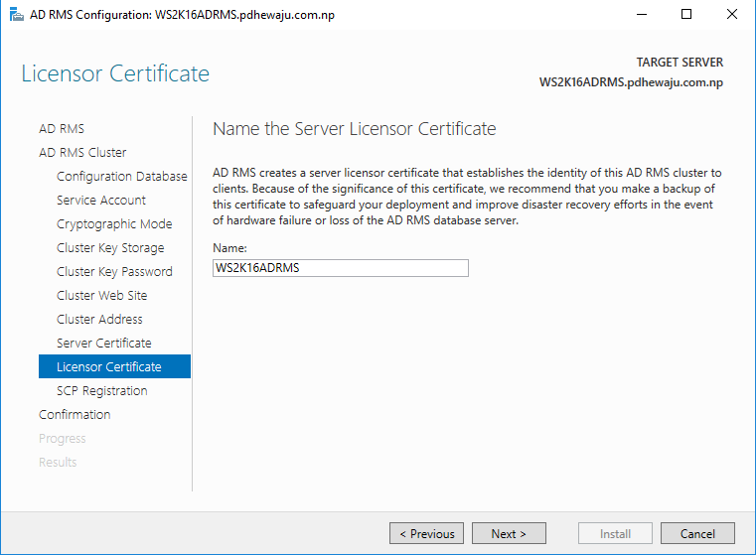Minimize the AD RMS Configuration window

click(x=642, y=15)
